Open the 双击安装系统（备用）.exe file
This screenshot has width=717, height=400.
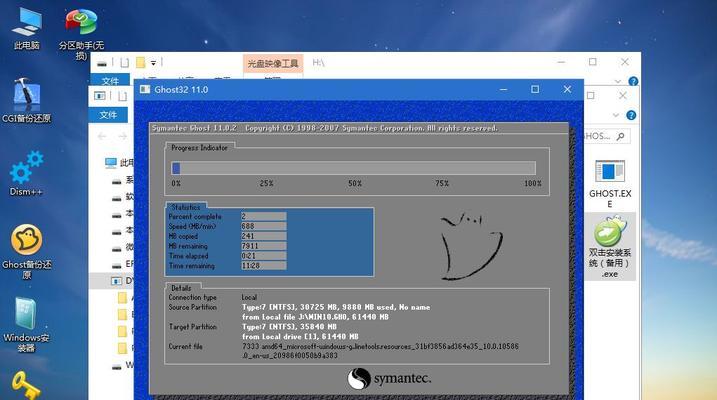click(x=609, y=236)
